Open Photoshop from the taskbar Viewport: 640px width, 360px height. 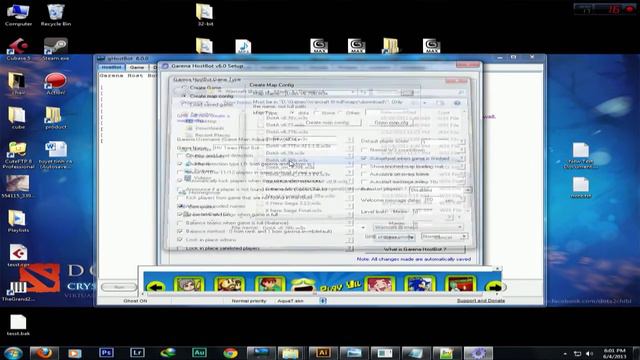[106, 353]
